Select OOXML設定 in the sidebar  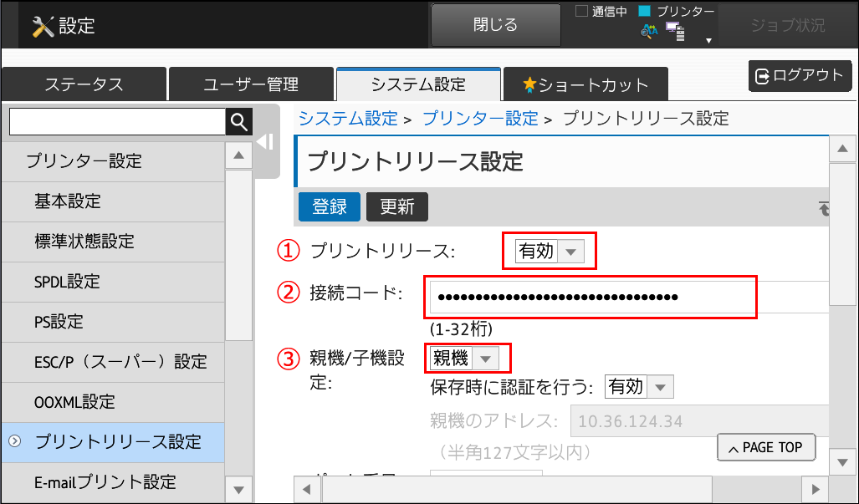coord(113,402)
